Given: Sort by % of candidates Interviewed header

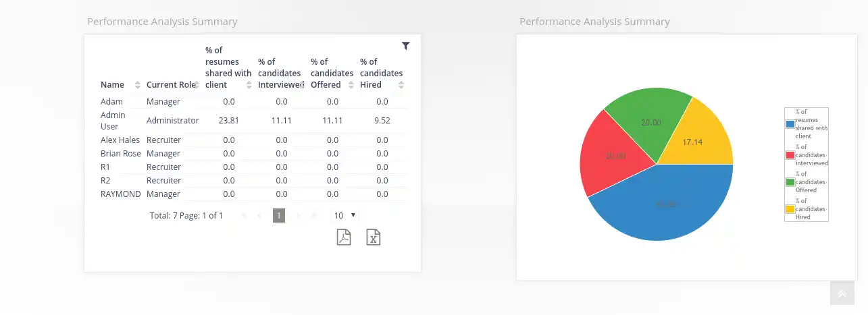Looking at the screenshot, I should (x=280, y=73).
